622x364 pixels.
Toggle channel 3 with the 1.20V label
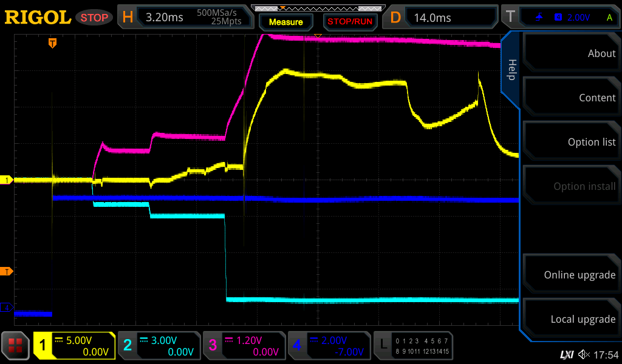tap(243, 346)
